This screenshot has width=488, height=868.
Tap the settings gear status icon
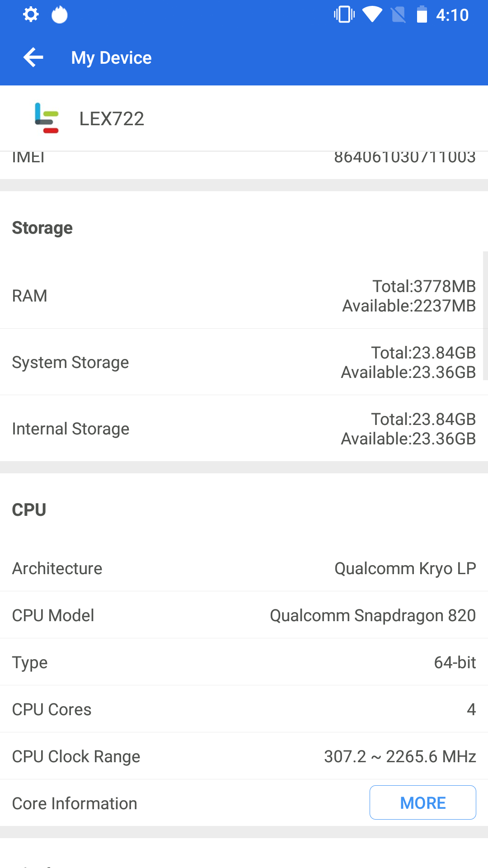[31, 14]
